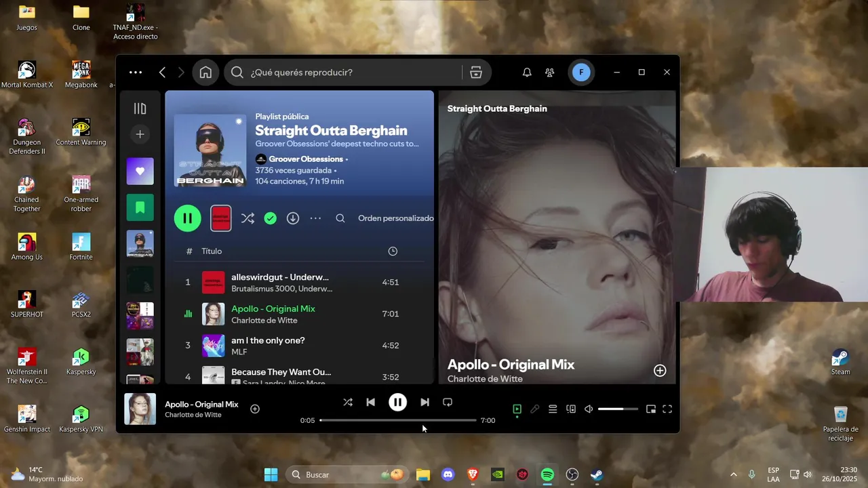Click the taskbar Buscar search box
This screenshot has width=868, height=488.
coord(347,474)
